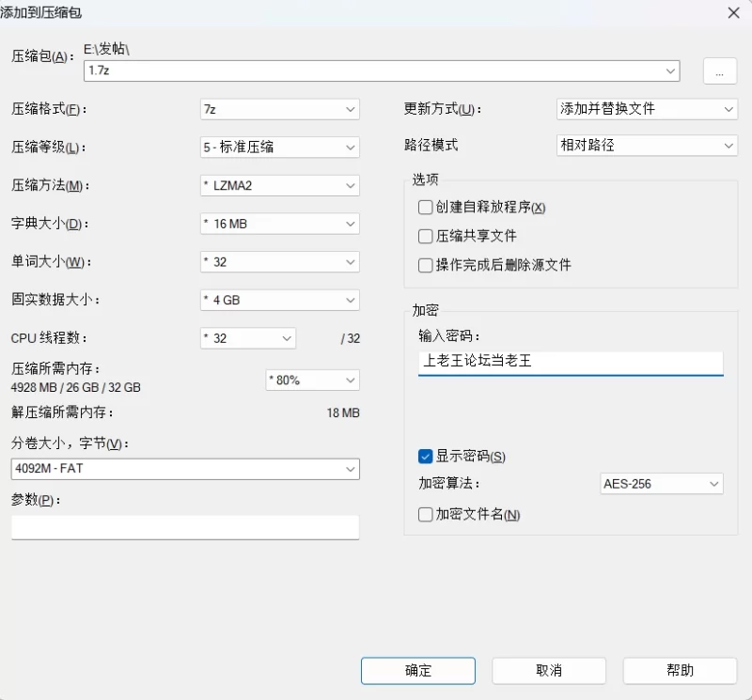The width and height of the screenshot is (752, 700).
Task: Click the ... browse button next to archive name
Action: pyautogui.click(x=720, y=70)
